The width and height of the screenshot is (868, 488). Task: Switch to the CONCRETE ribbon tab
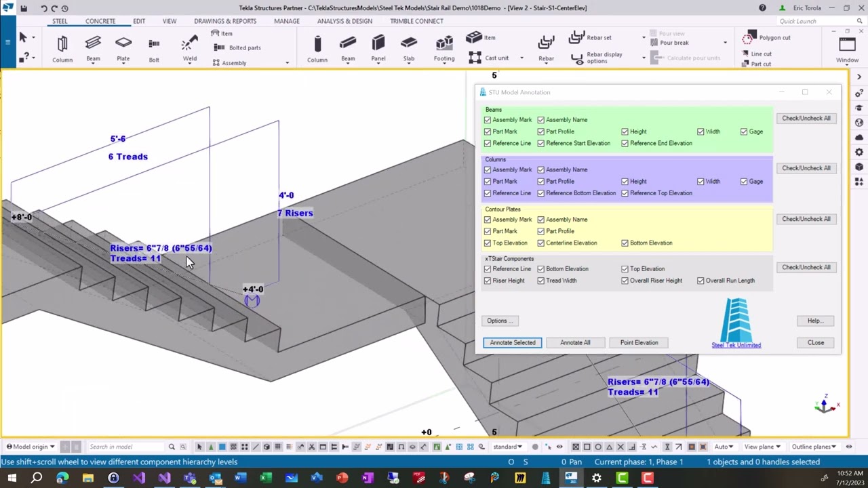click(100, 21)
